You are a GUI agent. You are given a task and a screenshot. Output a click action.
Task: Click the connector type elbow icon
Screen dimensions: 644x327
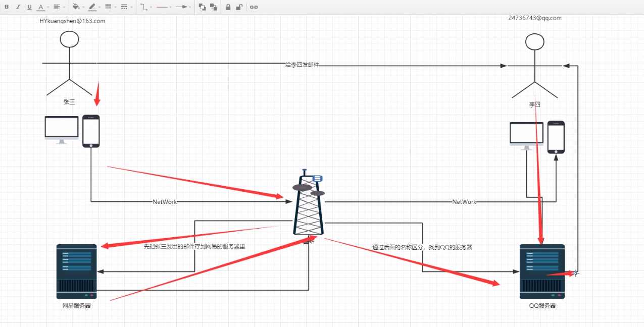[x=144, y=7]
